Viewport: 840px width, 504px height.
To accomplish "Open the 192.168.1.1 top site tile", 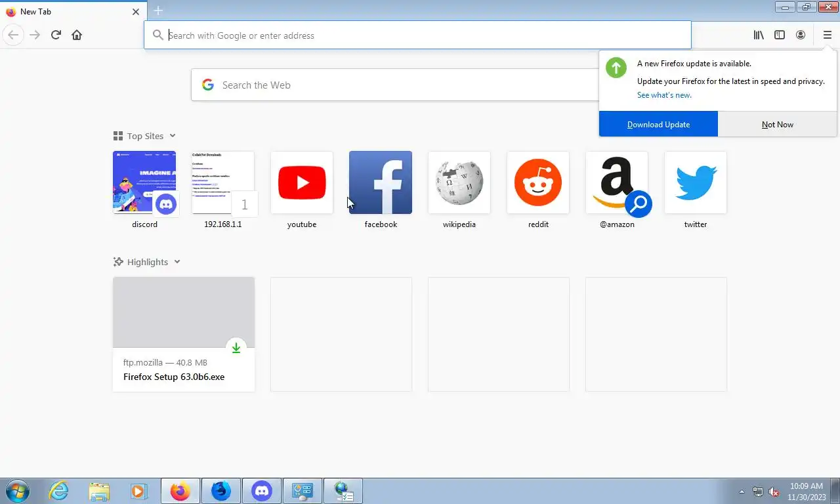I will [223, 190].
